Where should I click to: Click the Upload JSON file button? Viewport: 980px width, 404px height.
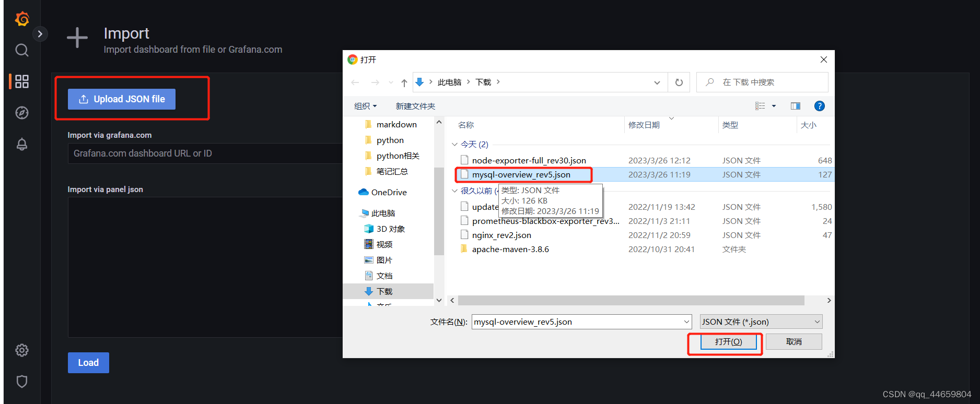[x=122, y=99]
